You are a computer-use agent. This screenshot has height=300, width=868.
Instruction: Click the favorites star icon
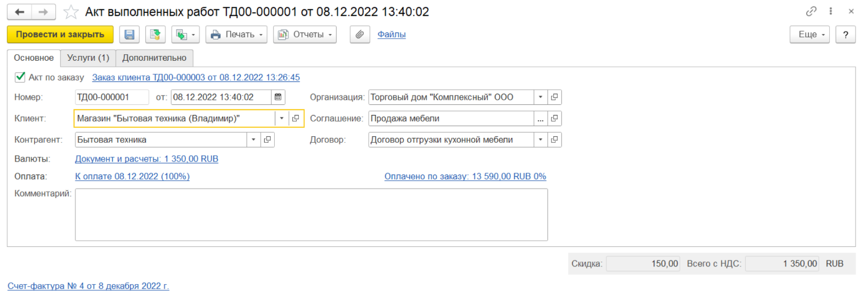pos(71,12)
